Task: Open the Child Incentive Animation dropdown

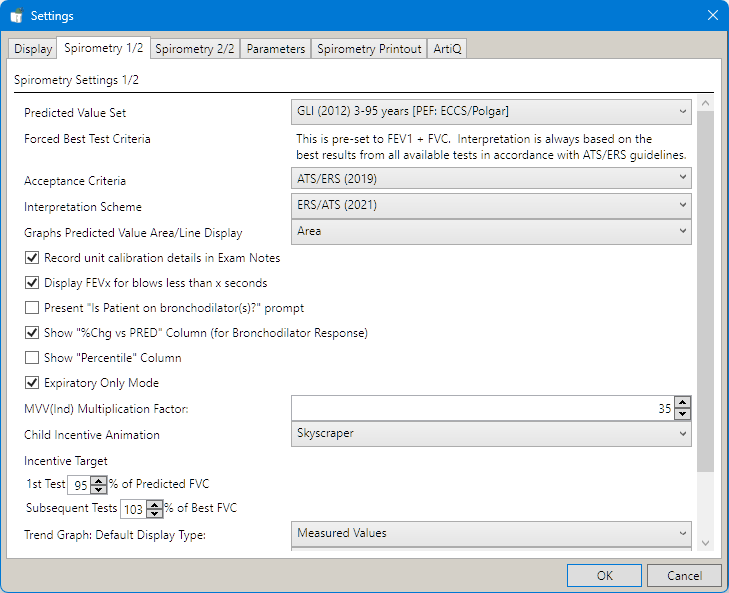Action: (490, 434)
